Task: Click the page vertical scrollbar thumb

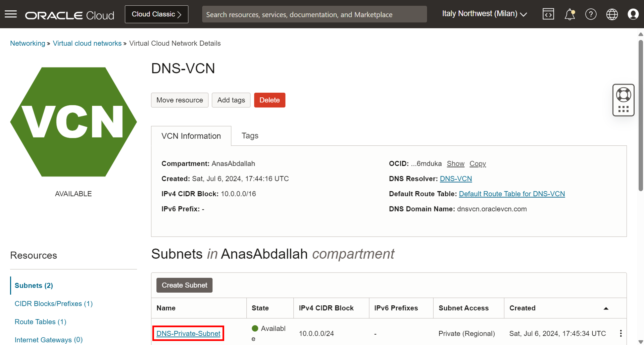Action: (641, 115)
